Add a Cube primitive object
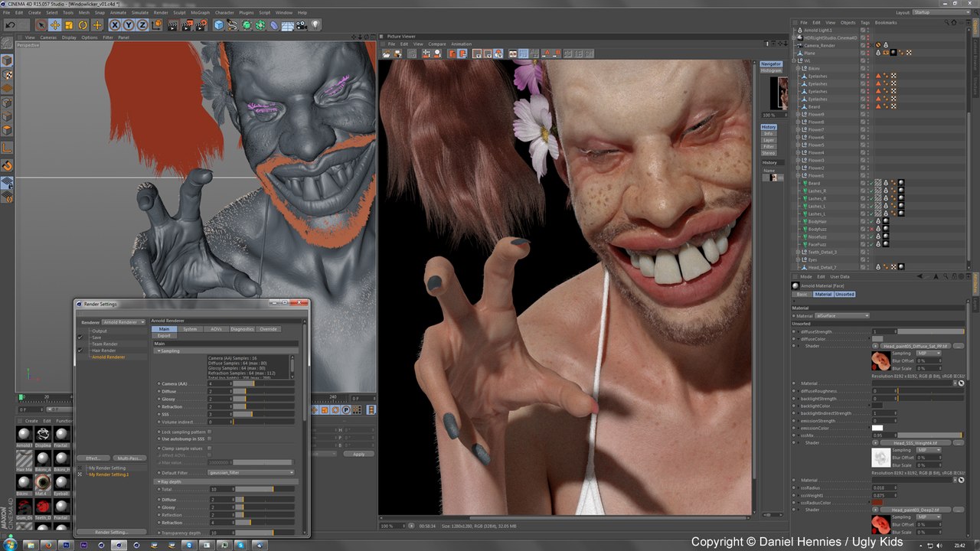The image size is (980, 551). pyautogui.click(x=219, y=25)
